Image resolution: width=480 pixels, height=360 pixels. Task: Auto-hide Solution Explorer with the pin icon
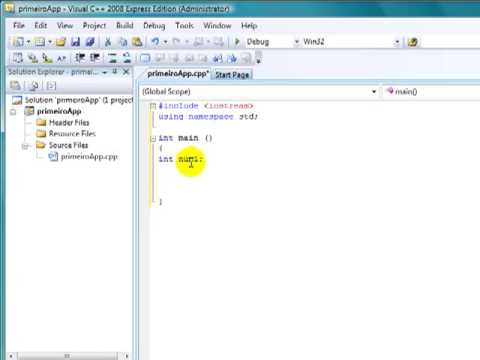pos(115,72)
